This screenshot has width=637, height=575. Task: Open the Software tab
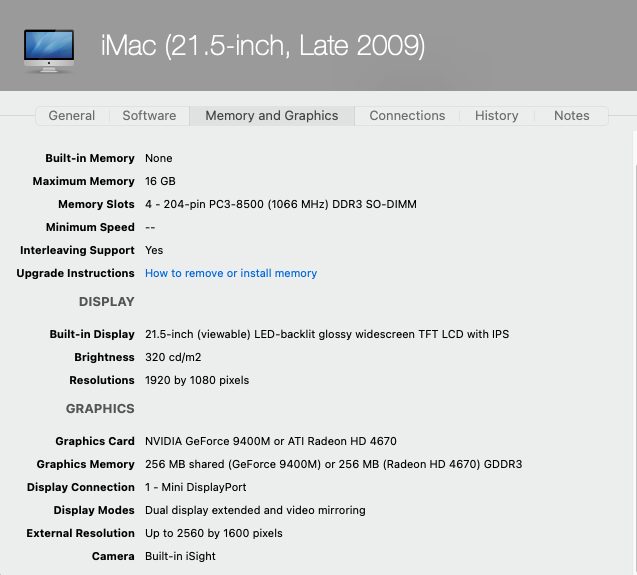click(150, 116)
